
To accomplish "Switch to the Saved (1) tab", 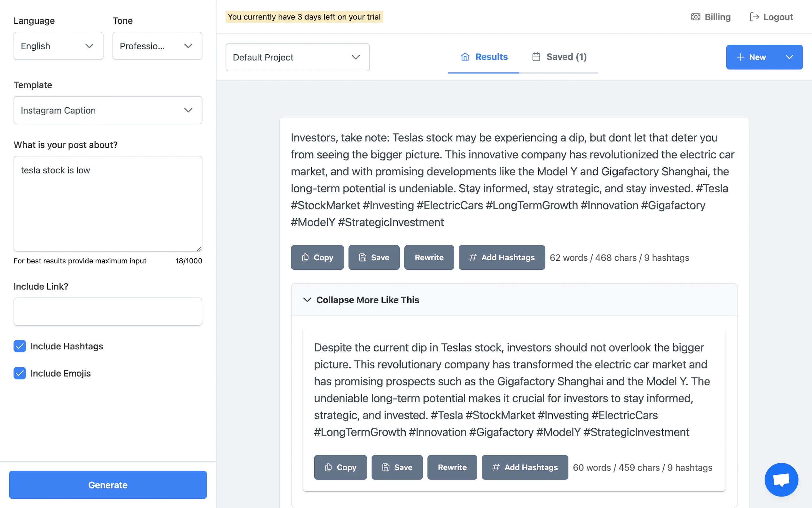I will point(559,57).
